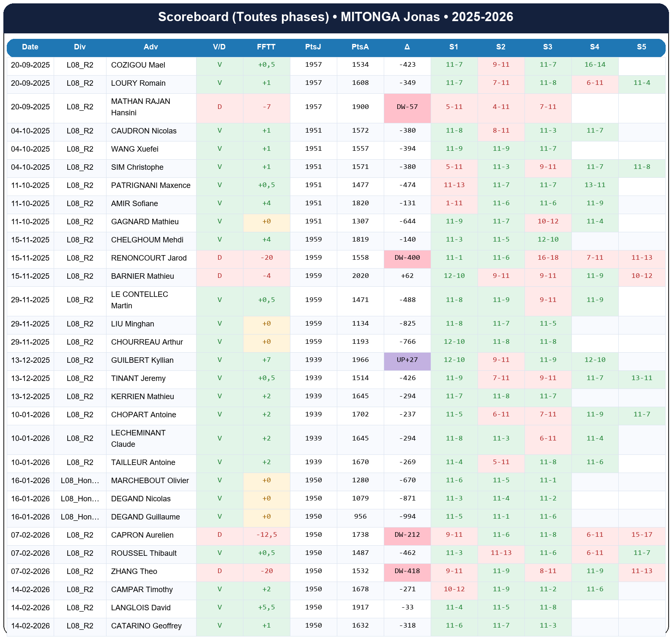Open opponent RENONCOURT Jarod
The height and width of the screenshot is (639, 672).
click(149, 258)
